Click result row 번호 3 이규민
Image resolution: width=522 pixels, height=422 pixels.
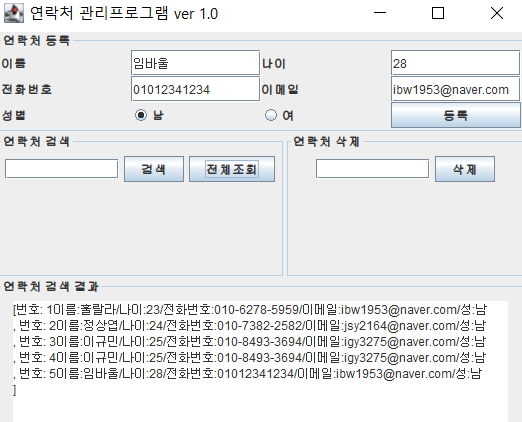click(250, 342)
